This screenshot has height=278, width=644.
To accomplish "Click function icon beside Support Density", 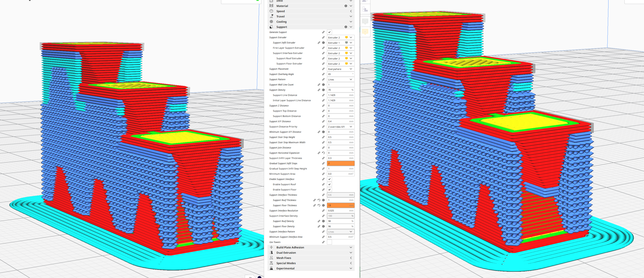I will [323, 90].
